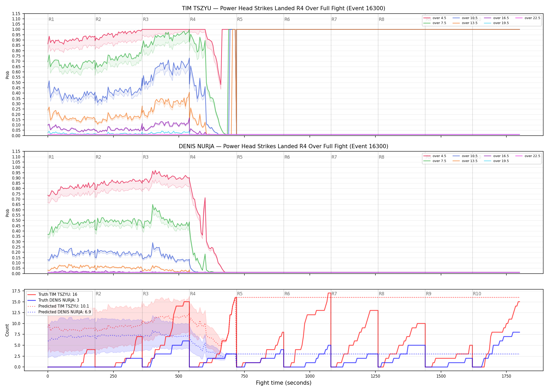The image size is (549, 392).
Task: Click the 'Prob' label of the DENIS NURJA chart
Action: (x=7, y=213)
